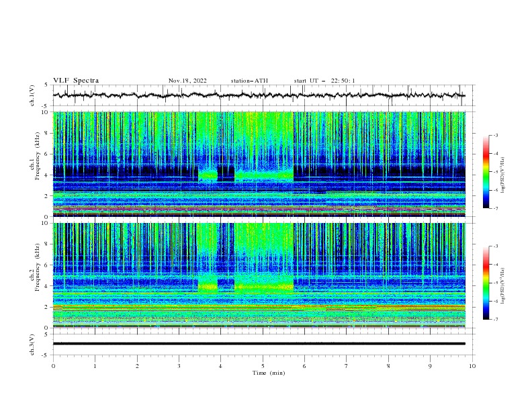
Task: Click the "Time (min)" x-axis label
Action: pyautogui.click(x=269, y=373)
